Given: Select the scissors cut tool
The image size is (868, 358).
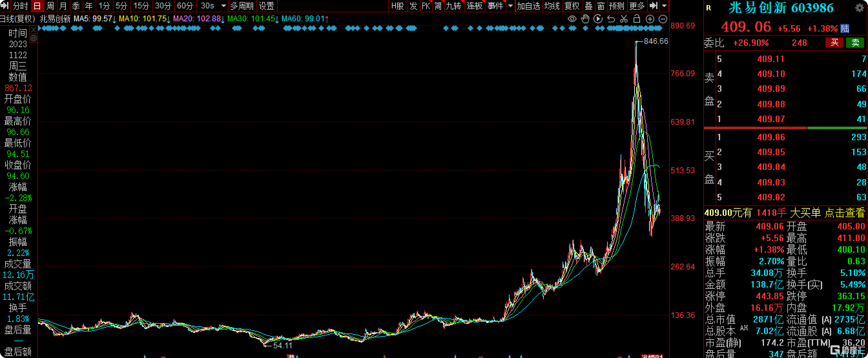Looking at the screenshot, I should [624, 19].
